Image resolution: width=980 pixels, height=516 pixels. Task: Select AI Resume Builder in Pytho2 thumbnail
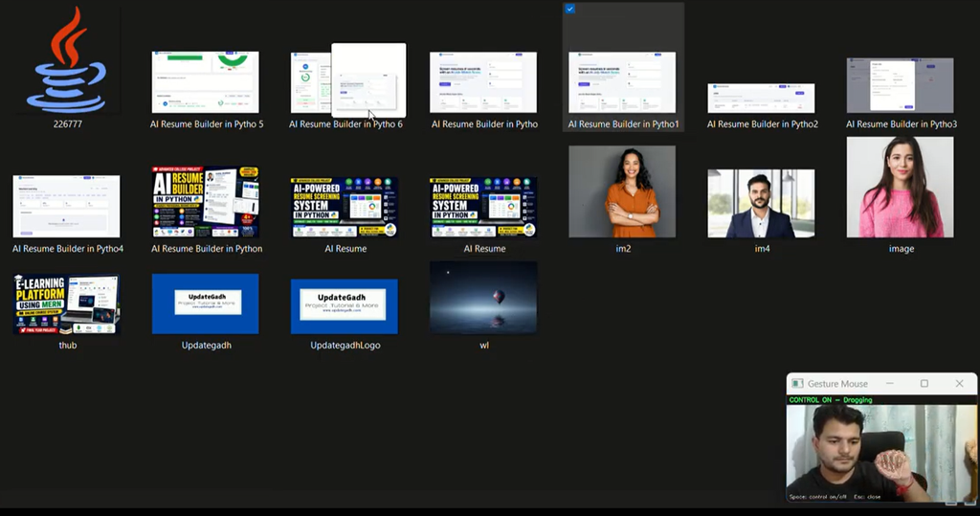click(x=761, y=98)
